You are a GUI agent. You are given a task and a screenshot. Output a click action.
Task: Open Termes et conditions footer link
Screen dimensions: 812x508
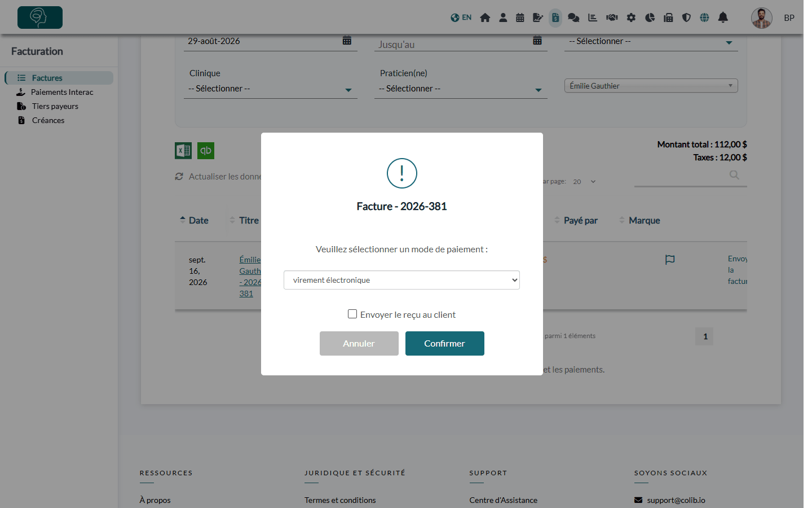(x=340, y=500)
